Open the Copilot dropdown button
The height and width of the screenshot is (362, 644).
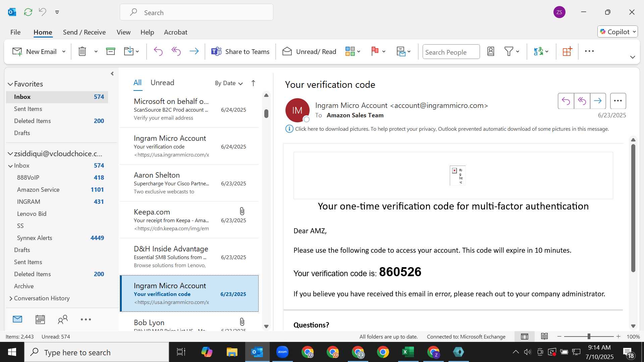click(x=618, y=32)
